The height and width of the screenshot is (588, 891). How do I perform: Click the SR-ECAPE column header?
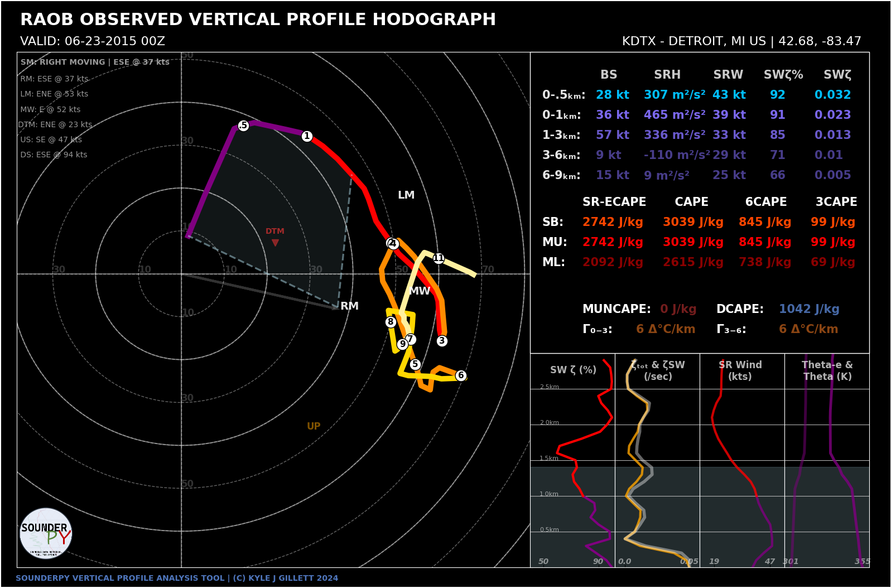coord(614,202)
